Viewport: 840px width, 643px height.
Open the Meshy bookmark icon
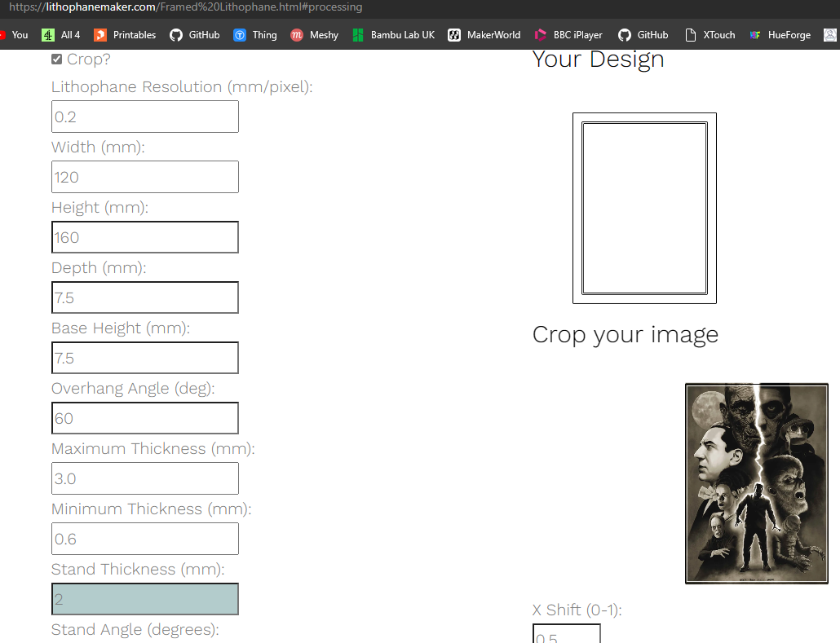point(297,35)
